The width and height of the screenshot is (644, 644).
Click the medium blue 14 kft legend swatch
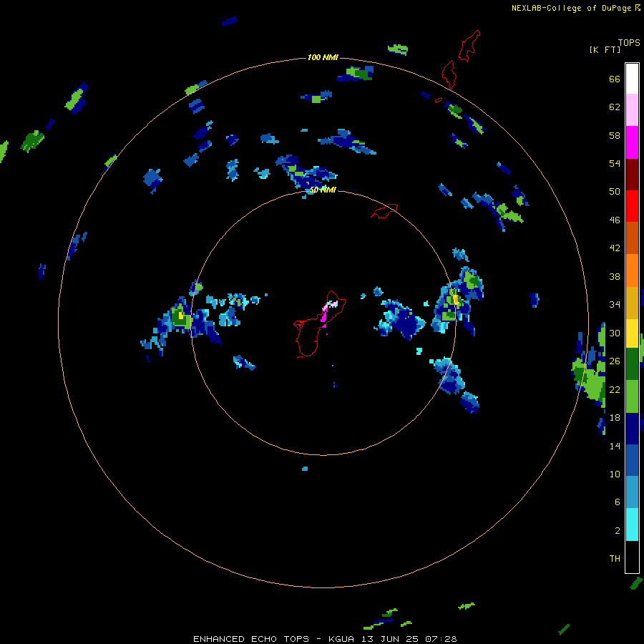click(632, 460)
